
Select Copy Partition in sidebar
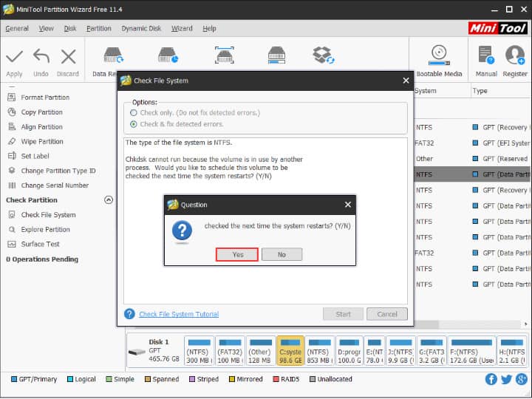coord(41,112)
